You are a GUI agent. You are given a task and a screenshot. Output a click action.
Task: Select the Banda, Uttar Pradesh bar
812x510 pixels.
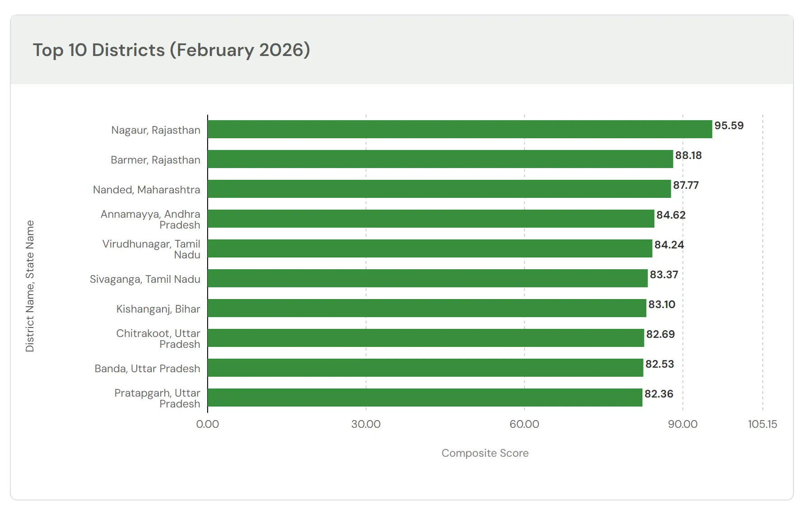425,368
